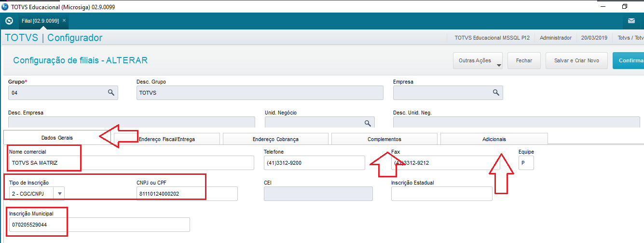The height and width of the screenshot is (243, 644).
Task: Open the mail envelope icon
Action: pyautogui.click(x=631, y=21)
